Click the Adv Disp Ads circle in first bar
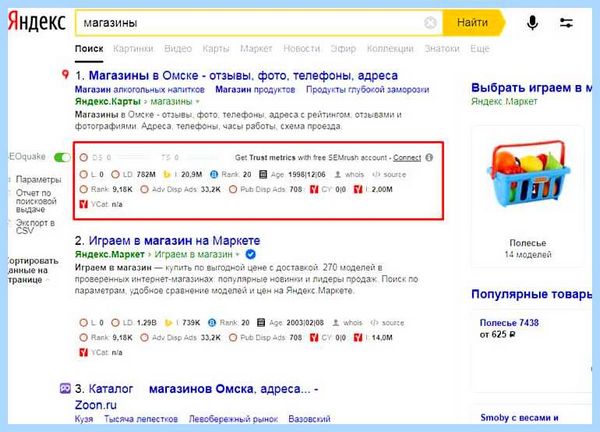This screenshot has width=600, height=432. click(x=144, y=189)
